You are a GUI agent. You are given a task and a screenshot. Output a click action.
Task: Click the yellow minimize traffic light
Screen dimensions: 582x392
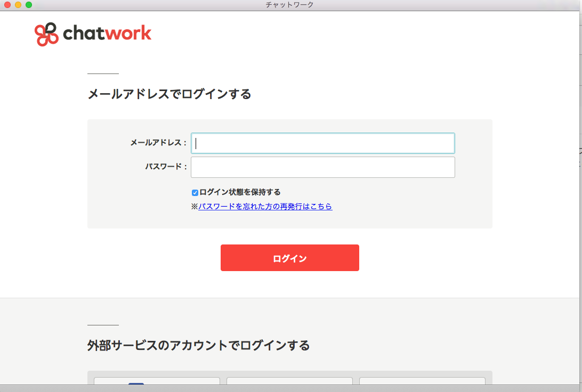18,5
